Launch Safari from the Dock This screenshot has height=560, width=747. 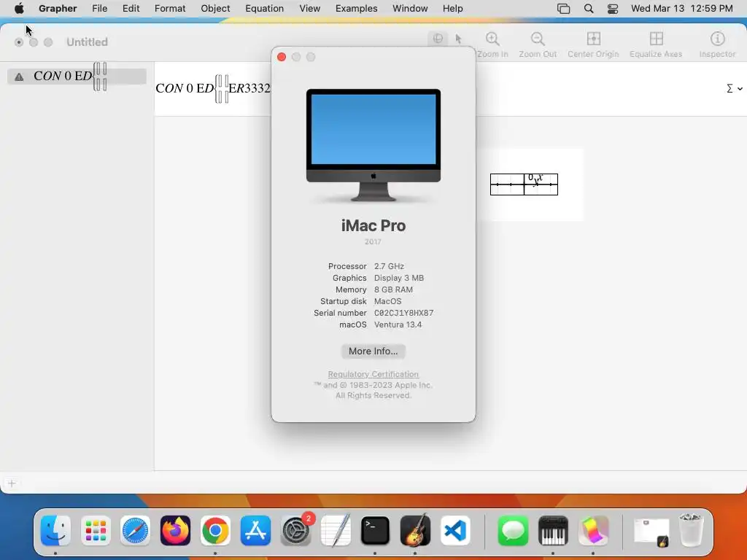(x=135, y=531)
